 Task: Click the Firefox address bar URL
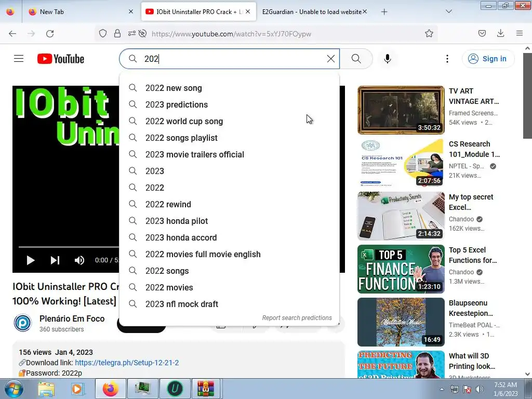coord(231,34)
